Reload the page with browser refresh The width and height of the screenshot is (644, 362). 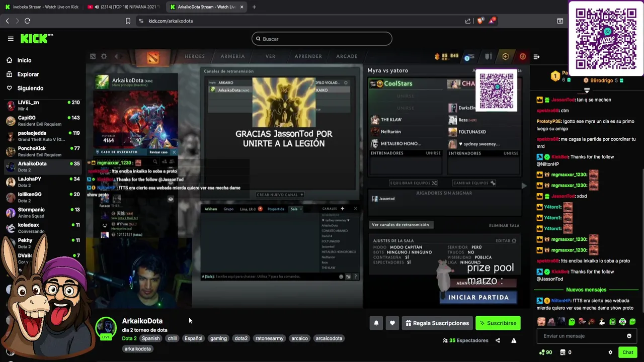coord(27,21)
